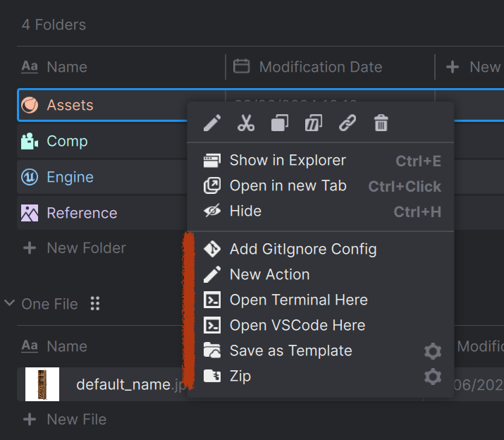The height and width of the screenshot is (440, 504).
Task: Hide the folder via Hide option
Action: pyautogui.click(x=245, y=211)
